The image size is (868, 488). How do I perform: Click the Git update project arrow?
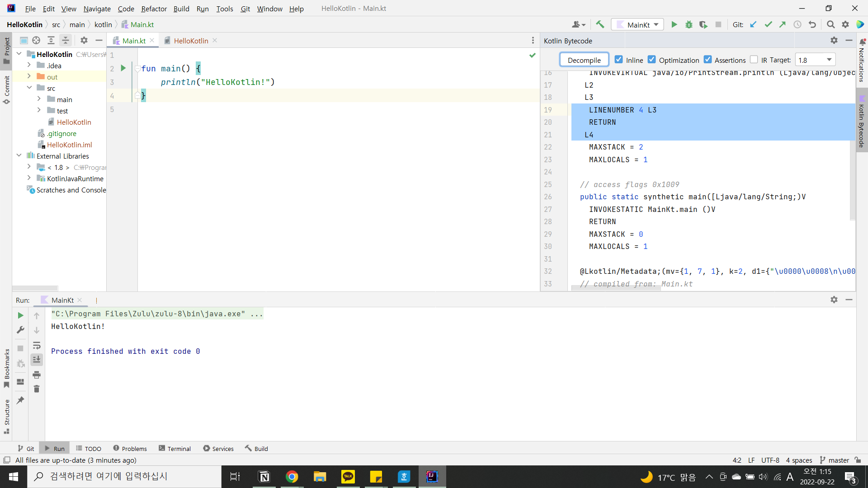[x=754, y=24]
